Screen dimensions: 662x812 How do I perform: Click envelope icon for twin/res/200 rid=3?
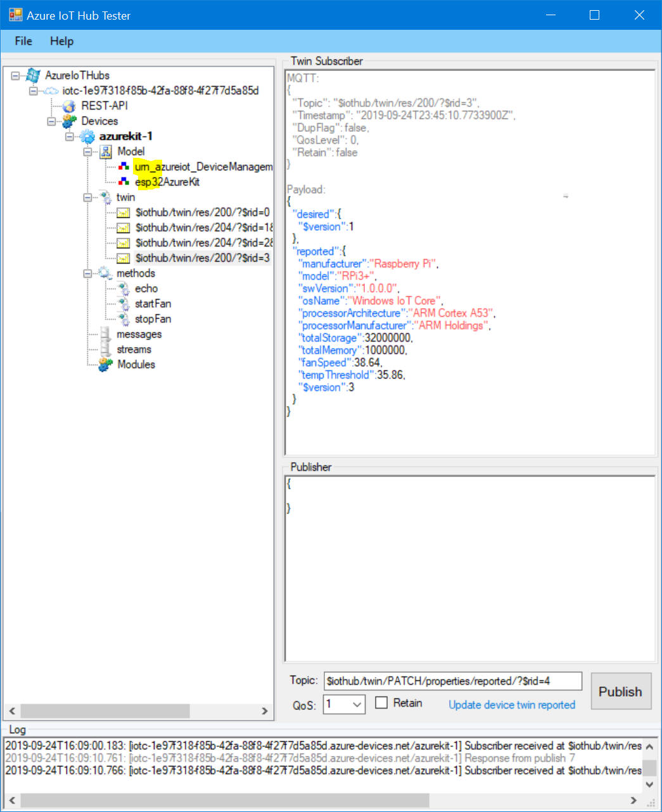[124, 259]
